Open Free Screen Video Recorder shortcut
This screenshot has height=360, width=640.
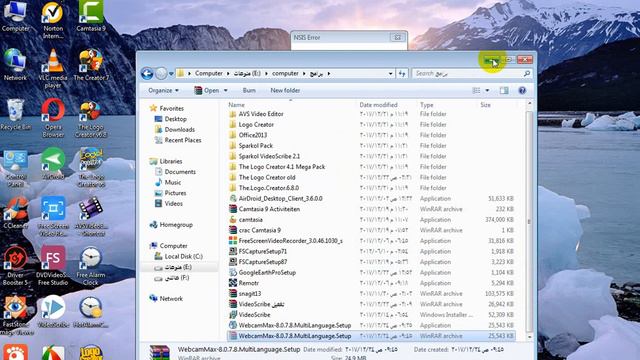pos(53,216)
